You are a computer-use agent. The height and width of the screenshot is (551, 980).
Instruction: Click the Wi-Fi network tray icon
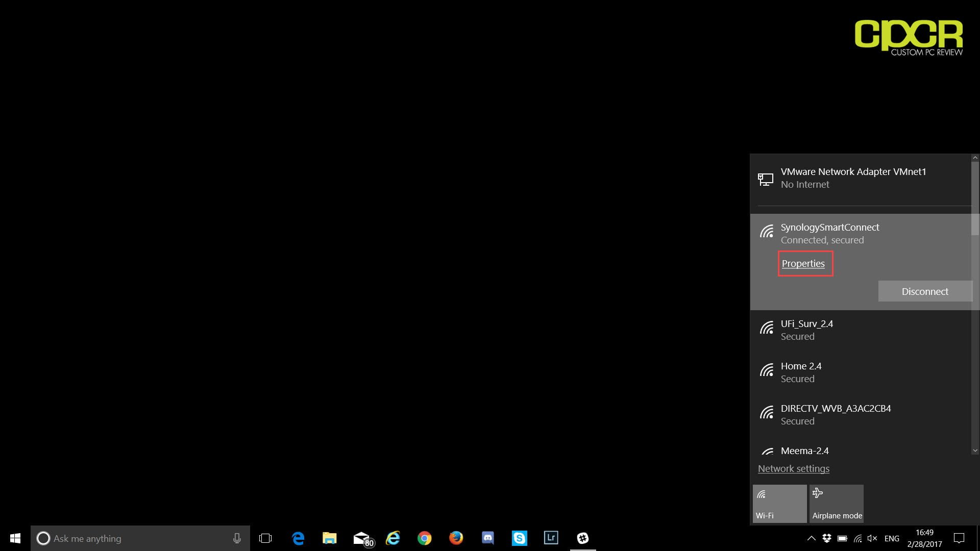point(858,538)
